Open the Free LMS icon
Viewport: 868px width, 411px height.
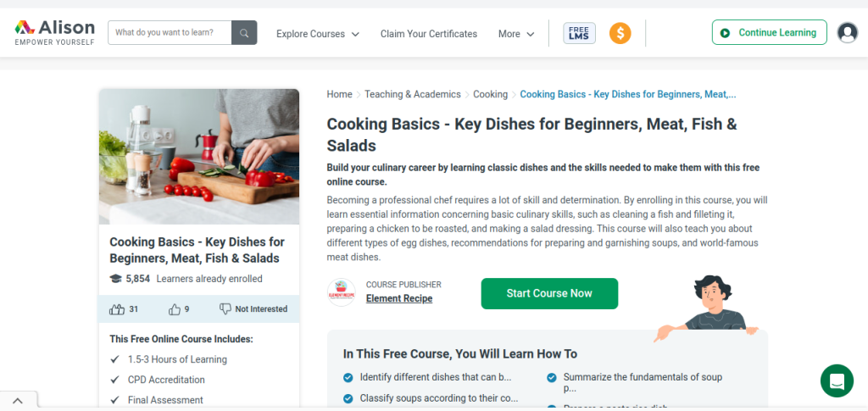click(579, 33)
